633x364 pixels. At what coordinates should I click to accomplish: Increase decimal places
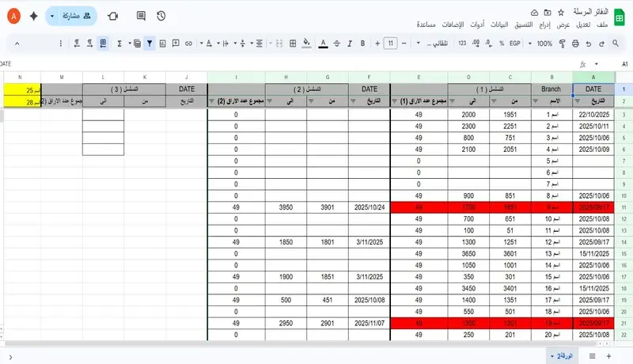476,44
